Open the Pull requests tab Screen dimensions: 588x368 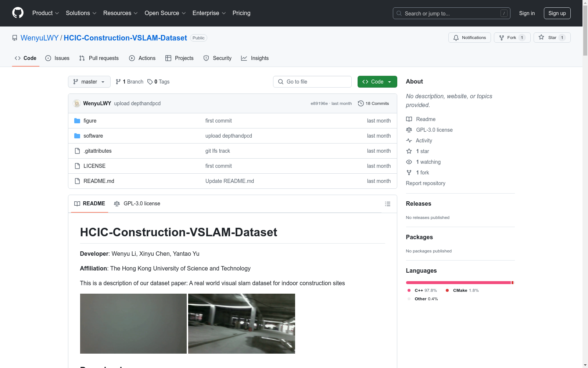[x=99, y=58]
